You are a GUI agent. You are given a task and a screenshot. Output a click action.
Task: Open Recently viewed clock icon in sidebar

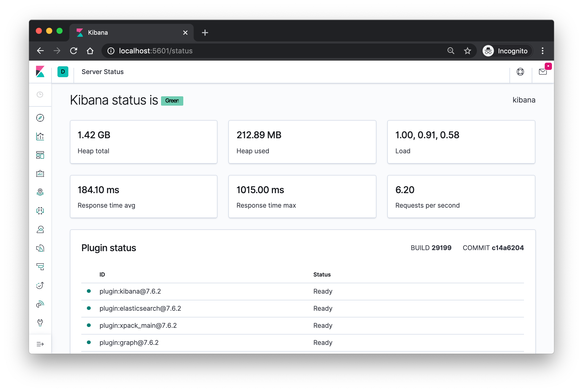[40, 95]
